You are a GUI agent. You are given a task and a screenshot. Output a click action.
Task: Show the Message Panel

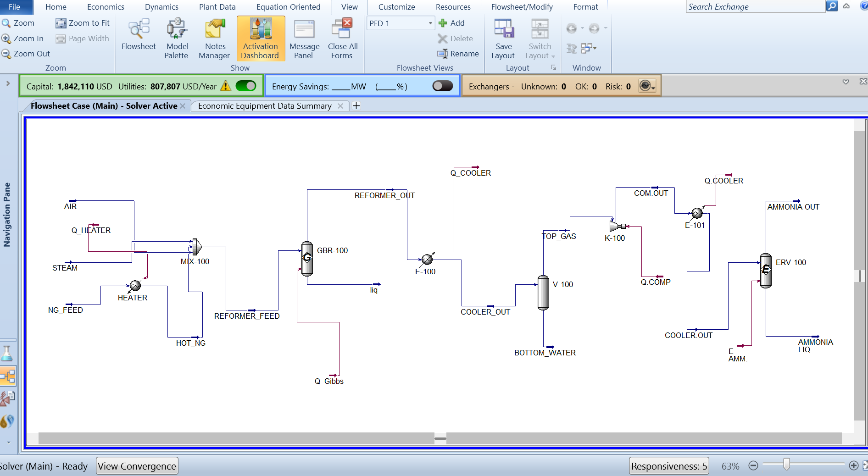click(x=304, y=38)
